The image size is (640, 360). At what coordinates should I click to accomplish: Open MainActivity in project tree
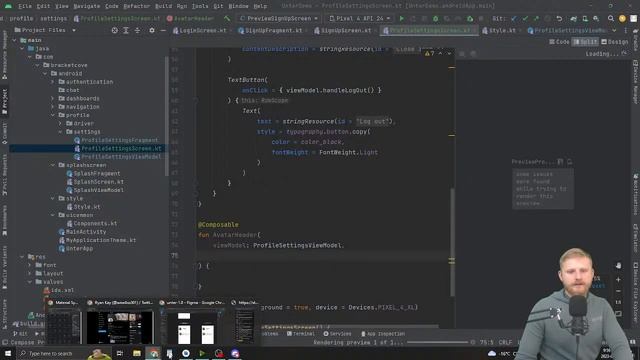coord(82,232)
